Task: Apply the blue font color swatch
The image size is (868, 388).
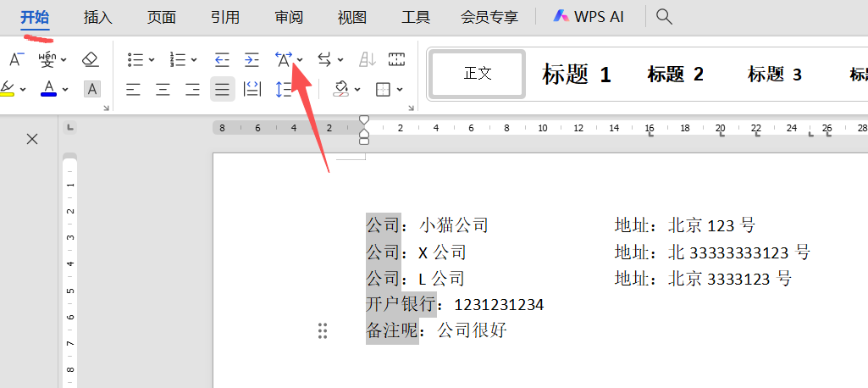Action: tap(48, 89)
